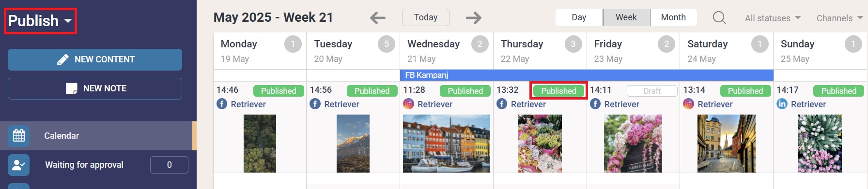Click Tuesday's post count badge
The image size is (868, 189).
[386, 44]
